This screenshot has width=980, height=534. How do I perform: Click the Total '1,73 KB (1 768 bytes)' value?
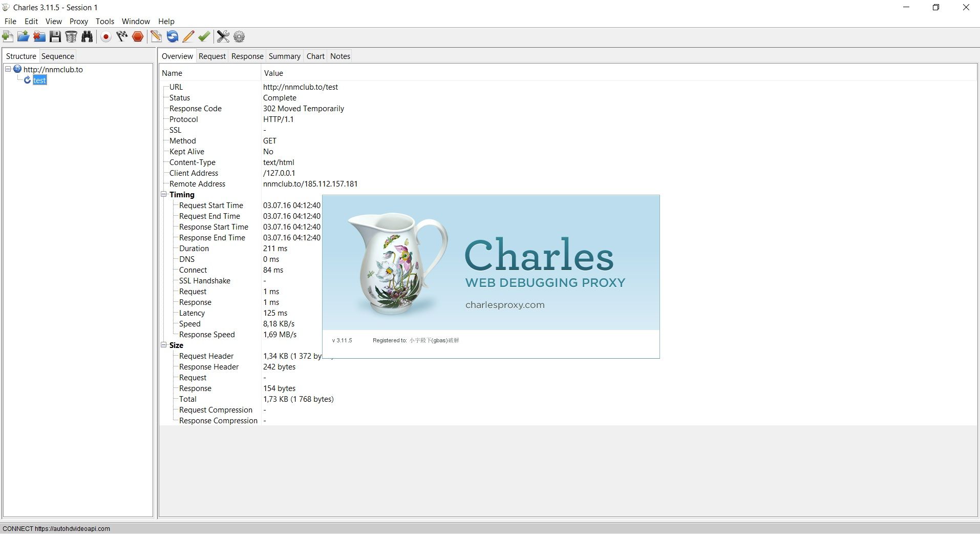pos(299,399)
